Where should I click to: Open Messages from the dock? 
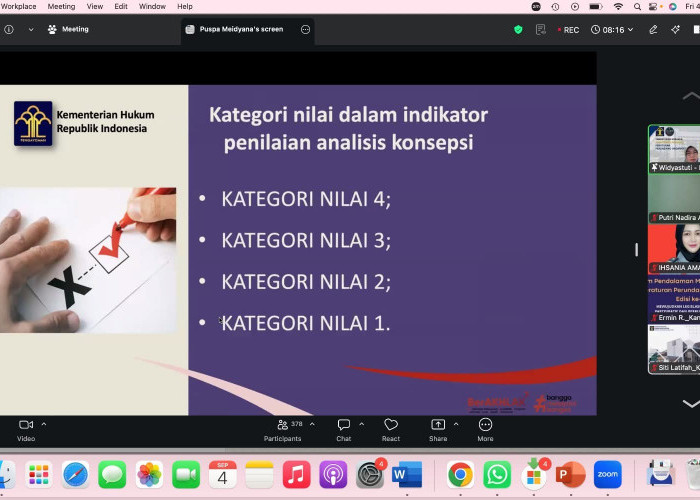click(112, 474)
